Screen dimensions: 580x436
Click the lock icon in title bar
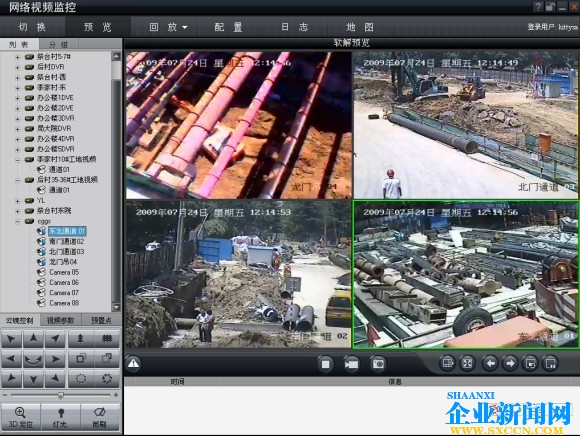point(551,7)
